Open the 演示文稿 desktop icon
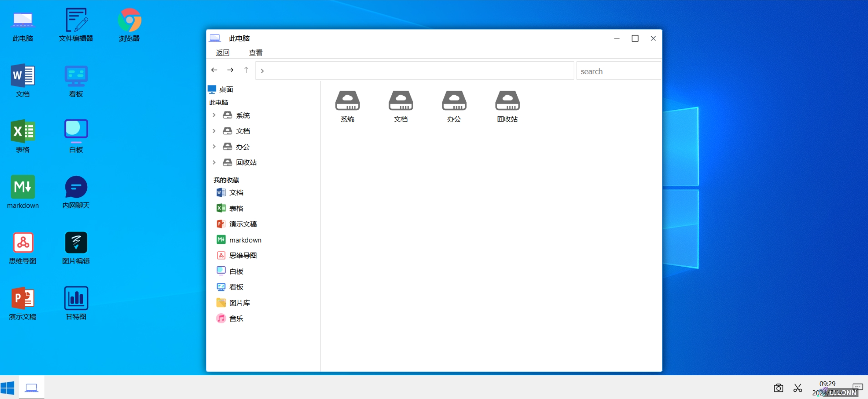This screenshot has height=399, width=868. (23, 303)
